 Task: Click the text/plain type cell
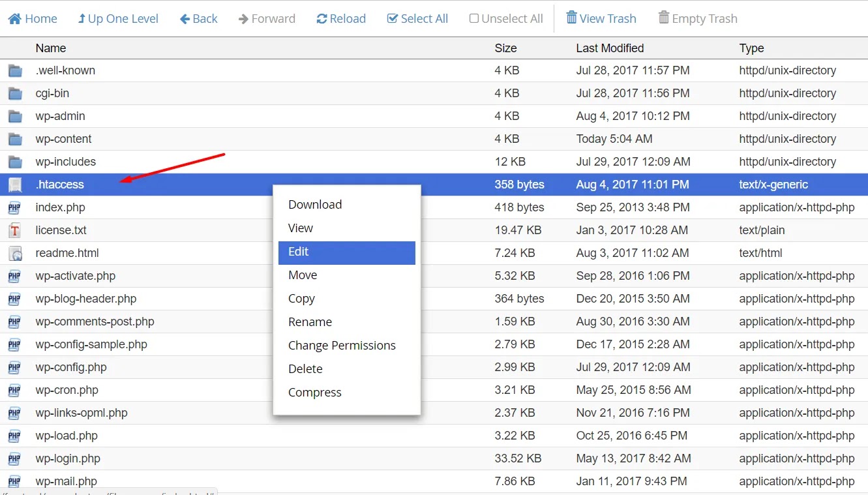pyautogui.click(x=762, y=230)
